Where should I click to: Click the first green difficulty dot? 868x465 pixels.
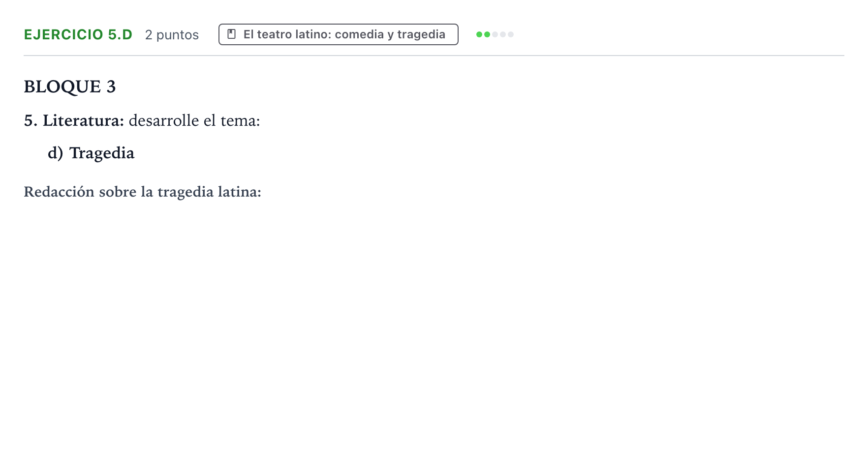tap(479, 34)
